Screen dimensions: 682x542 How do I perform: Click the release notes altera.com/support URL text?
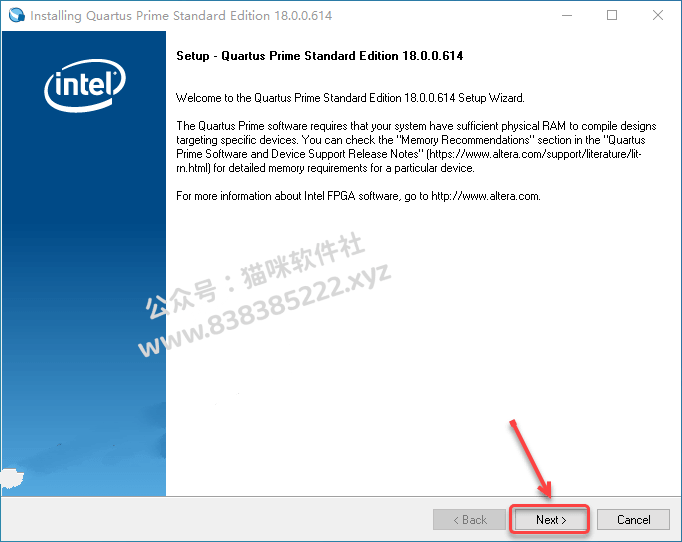point(535,154)
